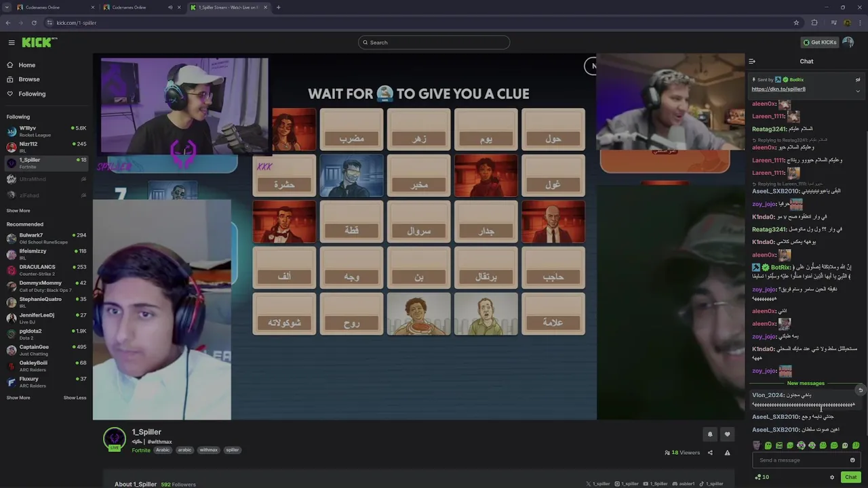Open recommended channel DommyxMommy
Viewport: 868px width, 488px height.
46,286
